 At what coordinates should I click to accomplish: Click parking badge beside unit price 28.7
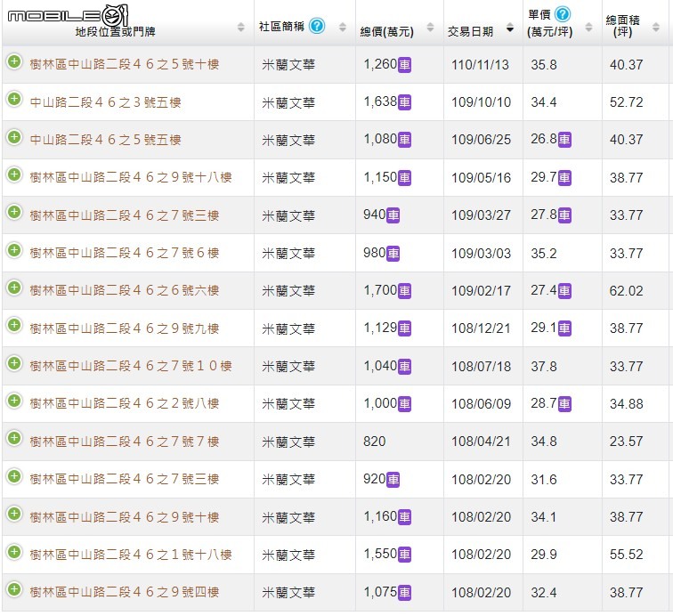click(x=564, y=404)
